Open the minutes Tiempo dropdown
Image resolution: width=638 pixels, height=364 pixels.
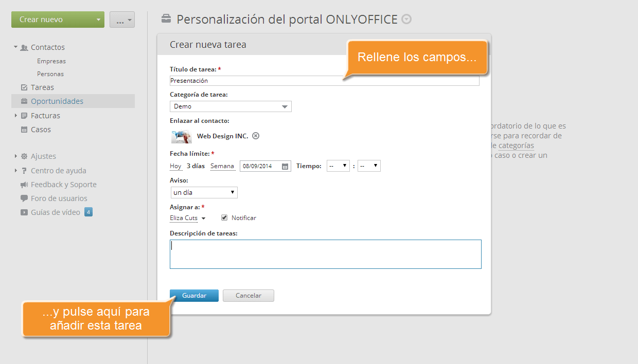(369, 166)
